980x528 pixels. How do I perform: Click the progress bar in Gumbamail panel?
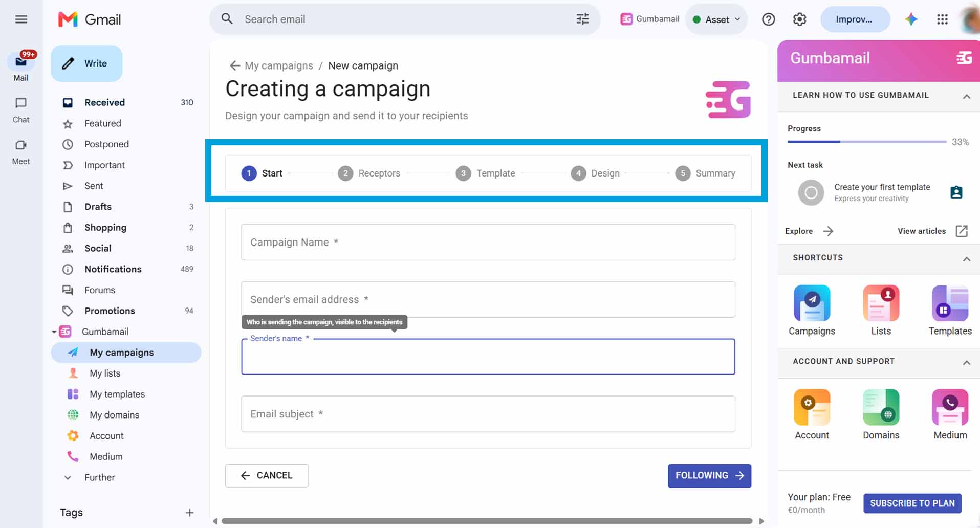coord(866,142)
